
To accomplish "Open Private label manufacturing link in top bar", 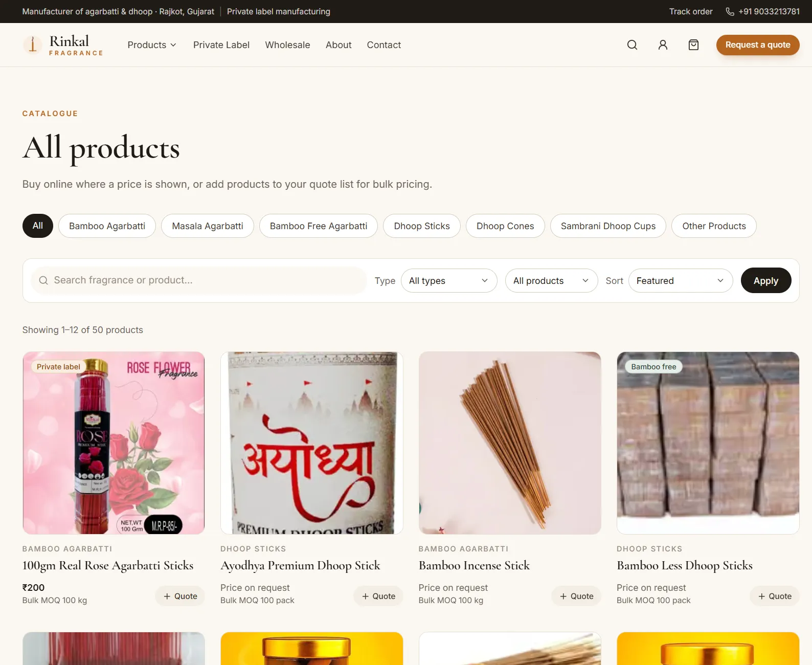I will (279, 11).
